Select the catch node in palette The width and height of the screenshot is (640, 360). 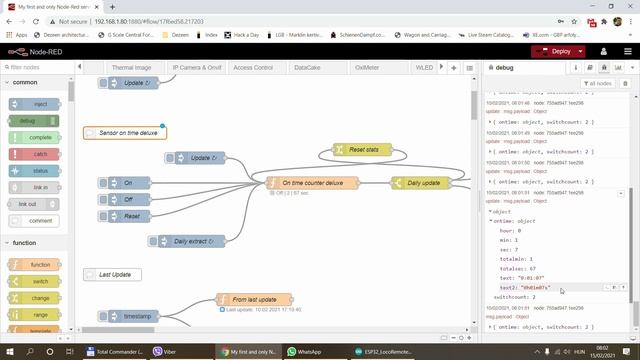[x=34, y=154]
